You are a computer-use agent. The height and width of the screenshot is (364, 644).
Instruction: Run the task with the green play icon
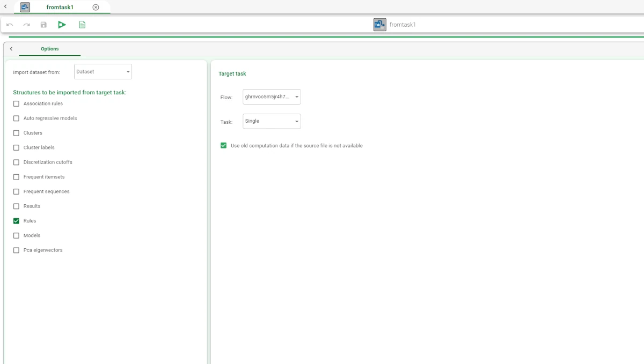62,25
